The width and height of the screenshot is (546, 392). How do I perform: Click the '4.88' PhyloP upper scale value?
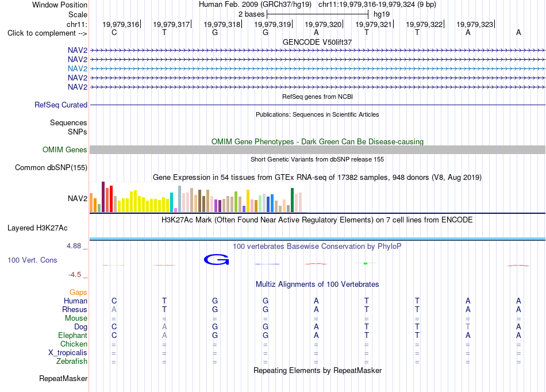tap(74, 246)
